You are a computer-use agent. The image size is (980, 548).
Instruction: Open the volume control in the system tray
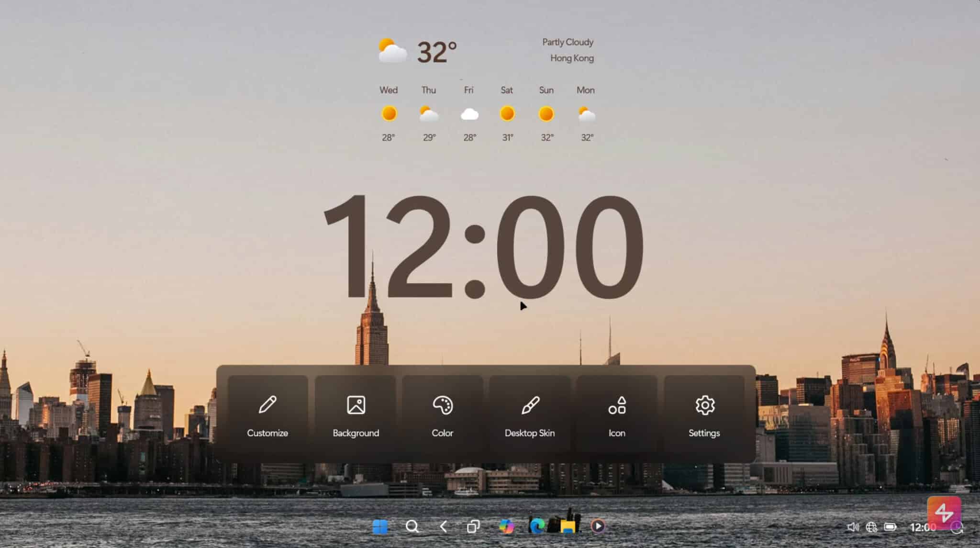click(x=853, y=526)
